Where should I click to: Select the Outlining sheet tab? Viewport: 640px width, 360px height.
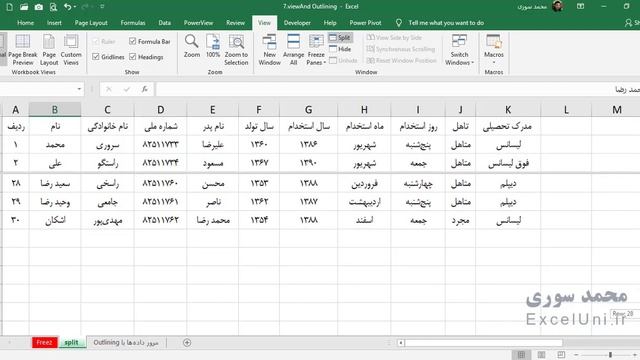pyautogui.click(x=125, y=342)
